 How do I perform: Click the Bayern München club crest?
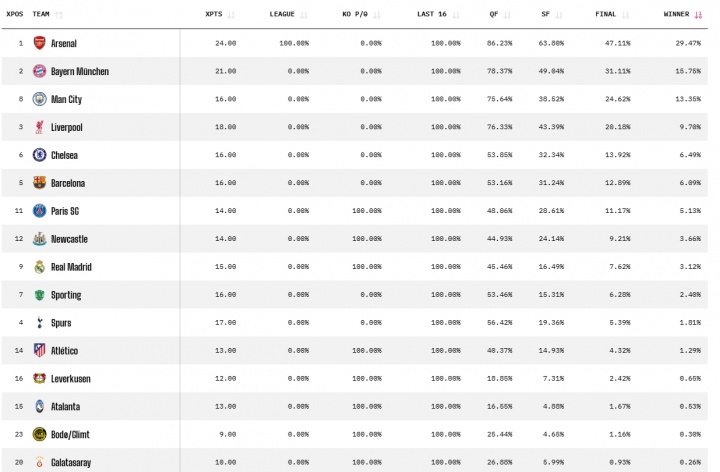pyautogui.click(x=39, y=72)
